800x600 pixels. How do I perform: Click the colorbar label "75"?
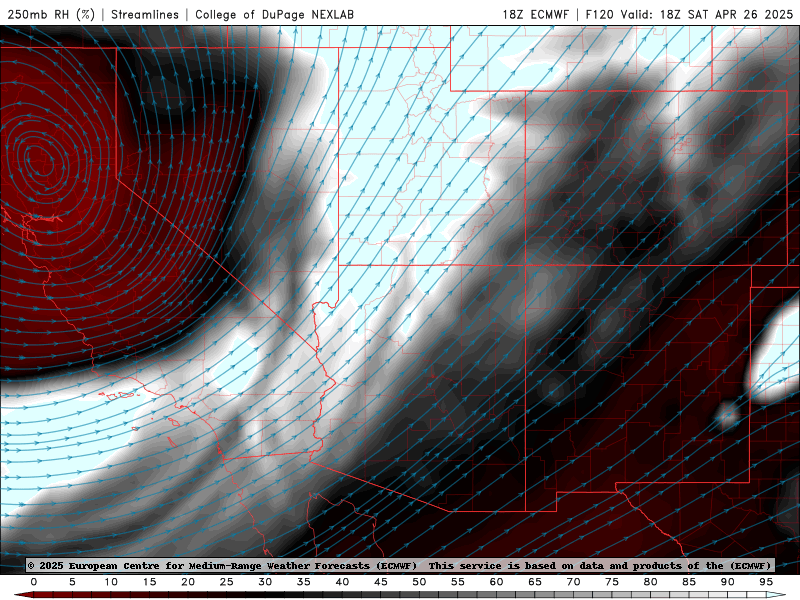click(x=612, y=582)
